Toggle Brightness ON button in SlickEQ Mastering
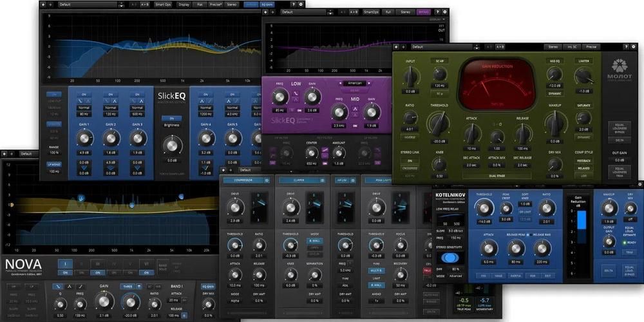Screen dimensions: 644x322 point(172,118)
